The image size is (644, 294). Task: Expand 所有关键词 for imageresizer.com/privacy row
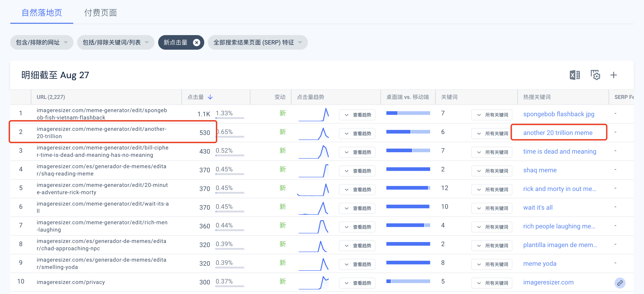pos(492,283)
